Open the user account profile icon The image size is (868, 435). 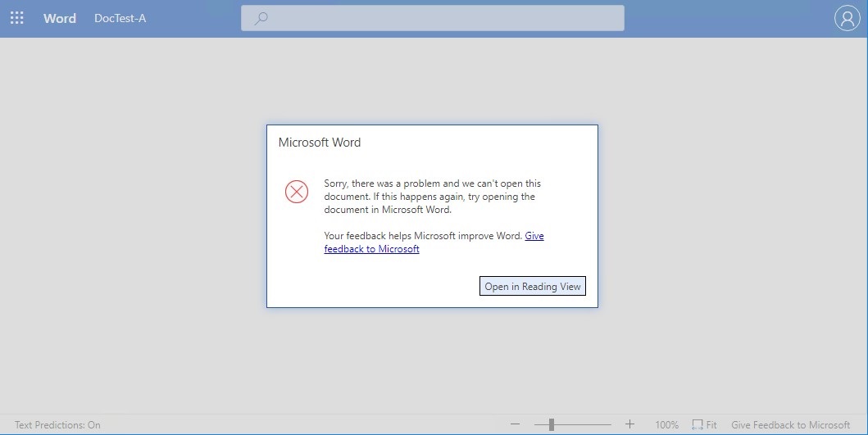click(x=847, y=18)
